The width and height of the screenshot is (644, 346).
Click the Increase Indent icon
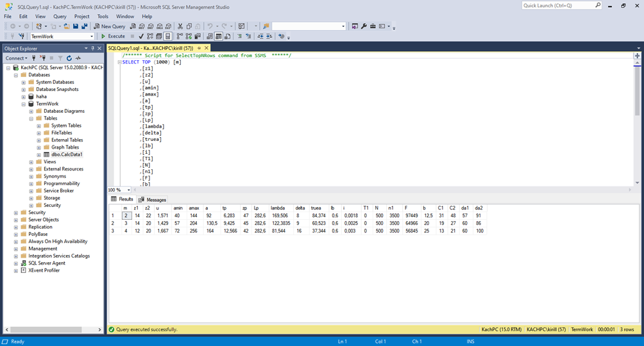(x=269, y=36)
